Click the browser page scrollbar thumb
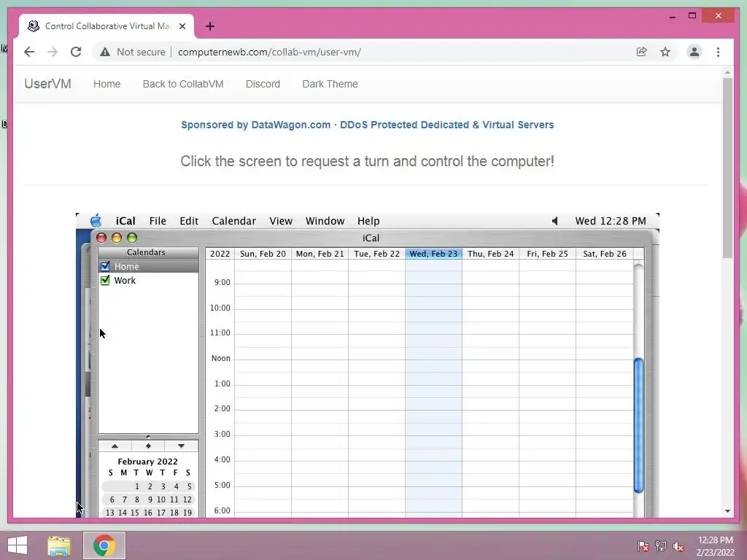 [727, 168]
